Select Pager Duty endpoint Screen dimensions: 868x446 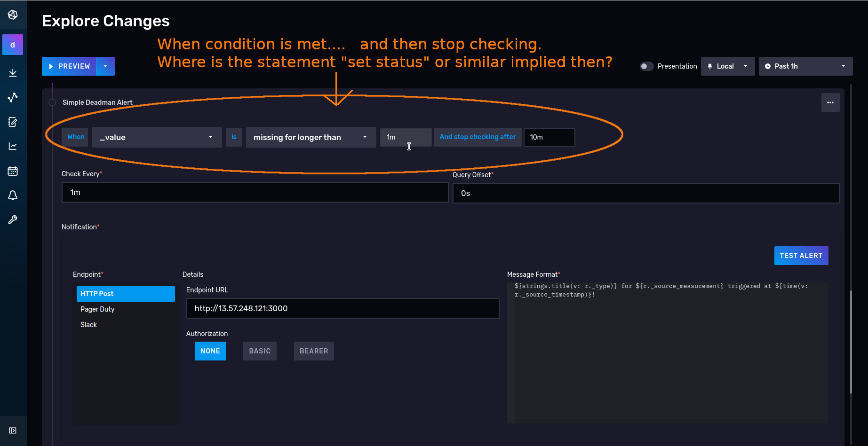[x=126, y=309]
